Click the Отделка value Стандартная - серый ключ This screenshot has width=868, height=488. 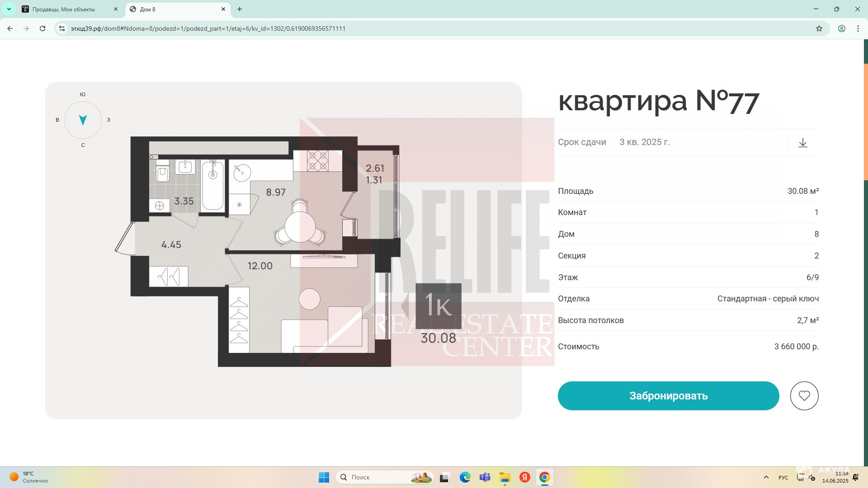coord(768,299)
